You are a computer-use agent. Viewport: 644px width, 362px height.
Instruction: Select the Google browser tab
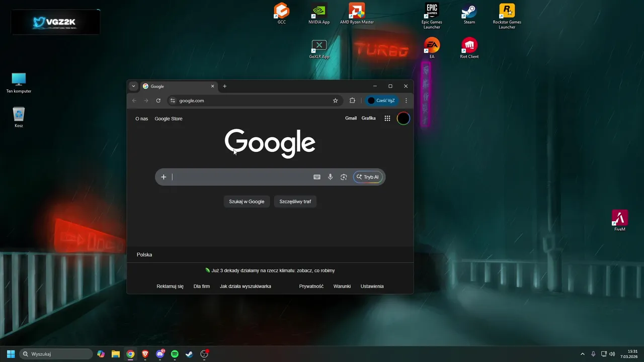179,86
